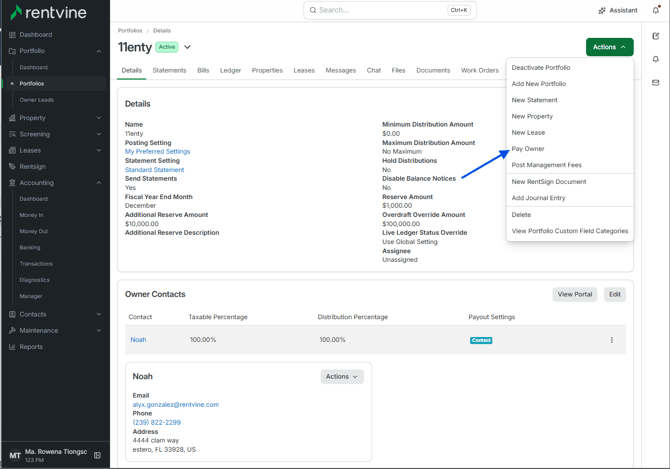Click the Rentsign pen icon
Image resolution: width=670 pixels, height=469 pixels.
pos(12,167)
